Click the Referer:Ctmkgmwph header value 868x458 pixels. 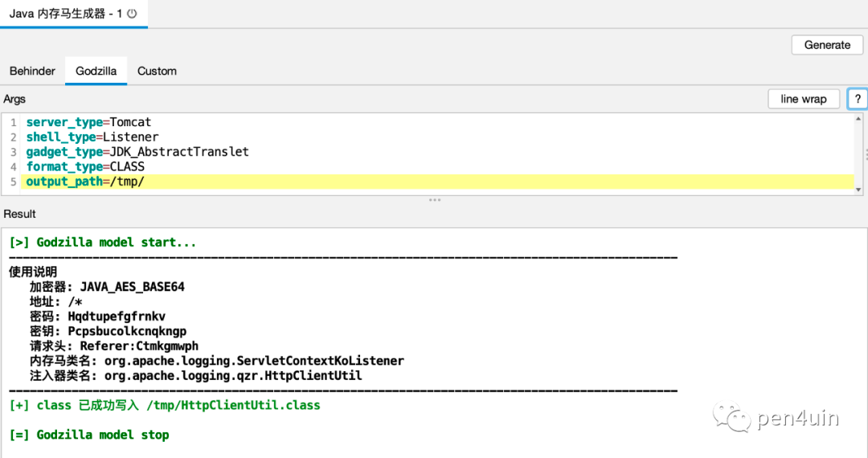pyautogui.click(x=140, y=346)
